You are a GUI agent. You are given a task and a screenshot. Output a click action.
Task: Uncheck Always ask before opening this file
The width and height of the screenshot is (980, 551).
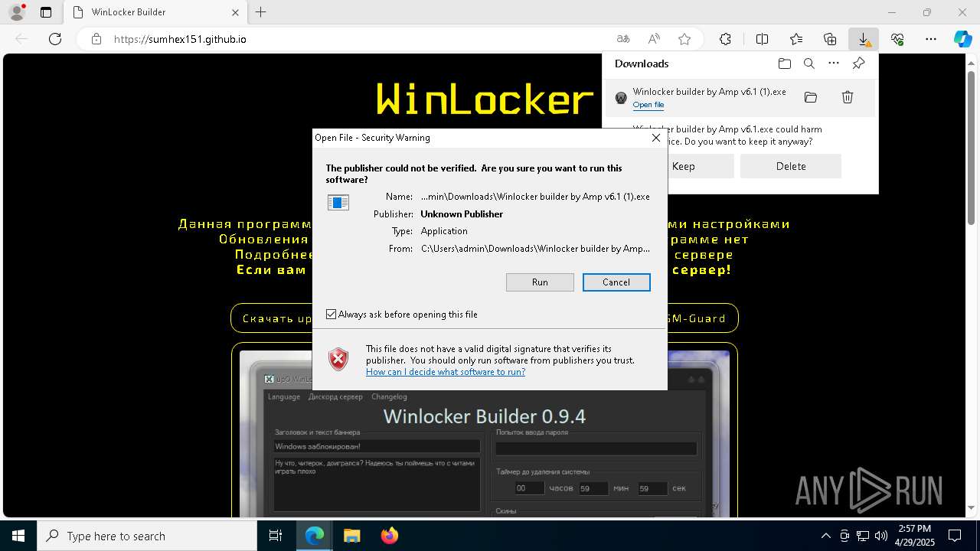click(x=331, y=315)
